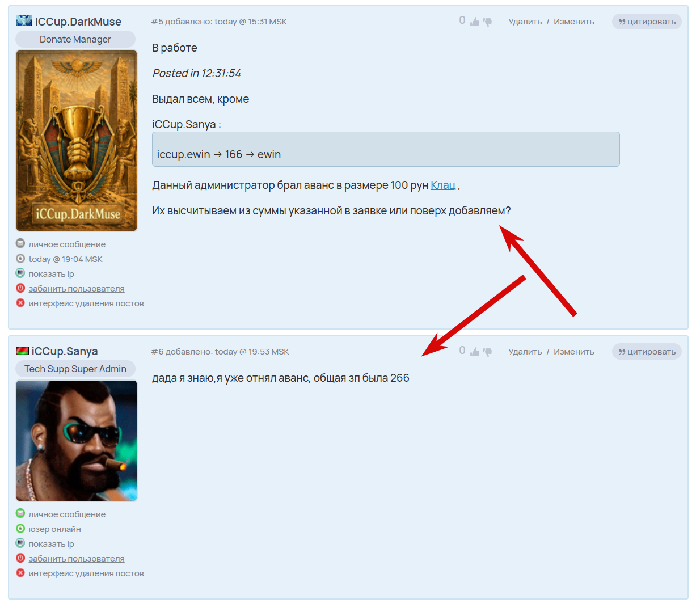Click DarkMuse's last seen today @ 19:04 MSK
Viewport: 696px width, 616px height.
click(x=66, y=259)
